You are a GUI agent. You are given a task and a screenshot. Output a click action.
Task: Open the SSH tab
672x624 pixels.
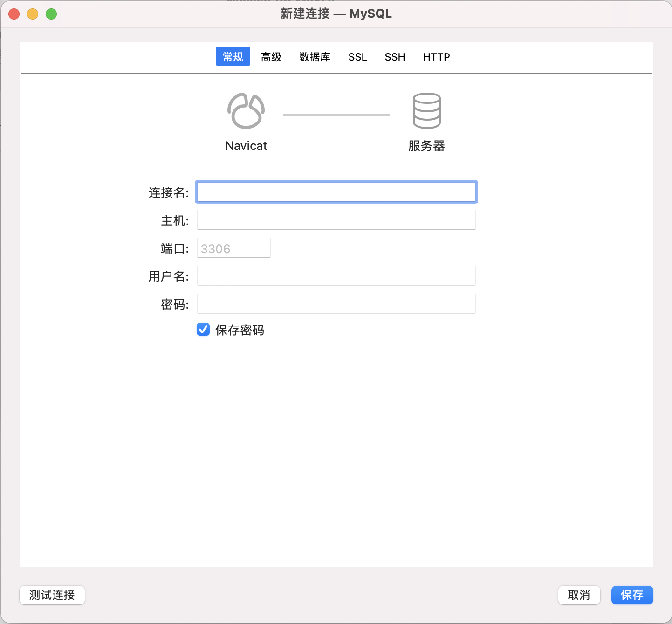[x=395, y=57]
